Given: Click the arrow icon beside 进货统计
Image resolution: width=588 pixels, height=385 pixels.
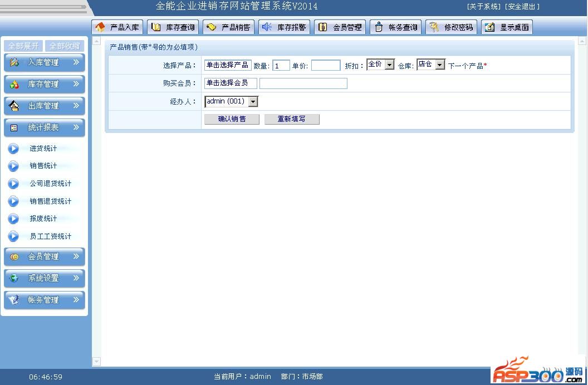Looking at the screenshot, I should (x=13, y=149).
